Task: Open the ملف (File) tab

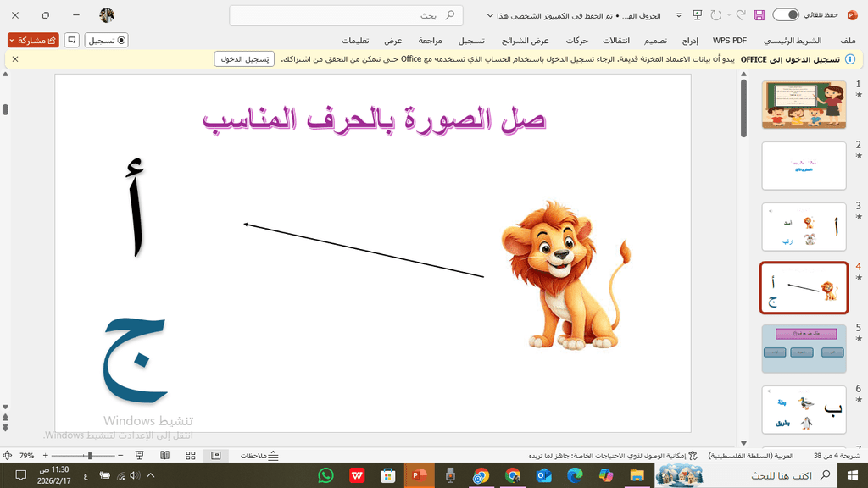Action: click(848, 41)
